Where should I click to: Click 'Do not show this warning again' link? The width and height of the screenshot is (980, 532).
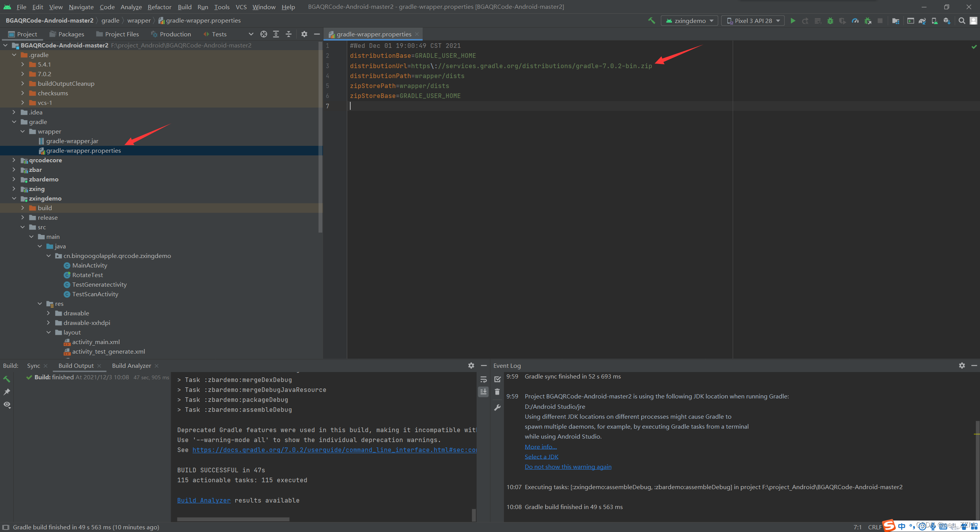[568, 467]
